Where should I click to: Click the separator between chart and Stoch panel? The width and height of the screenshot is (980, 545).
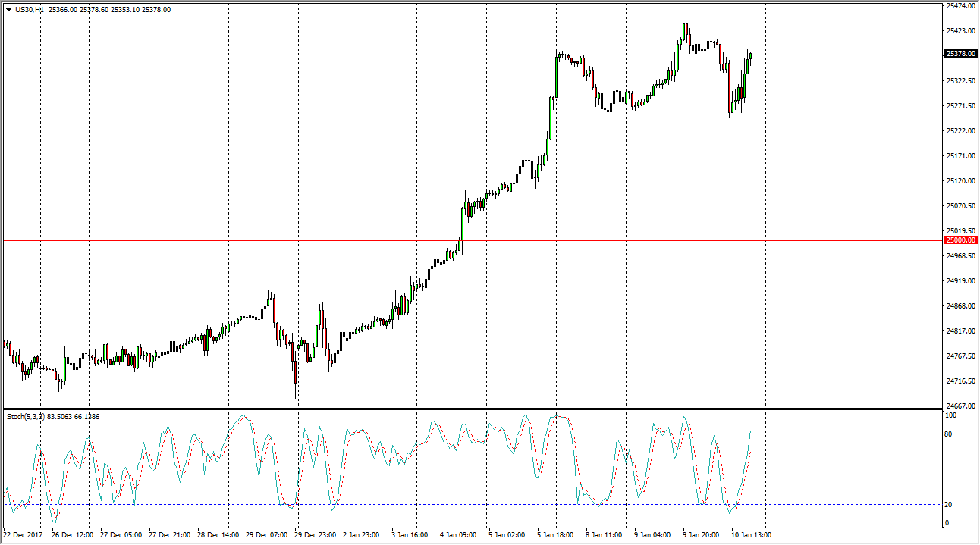tap(470, 409)
